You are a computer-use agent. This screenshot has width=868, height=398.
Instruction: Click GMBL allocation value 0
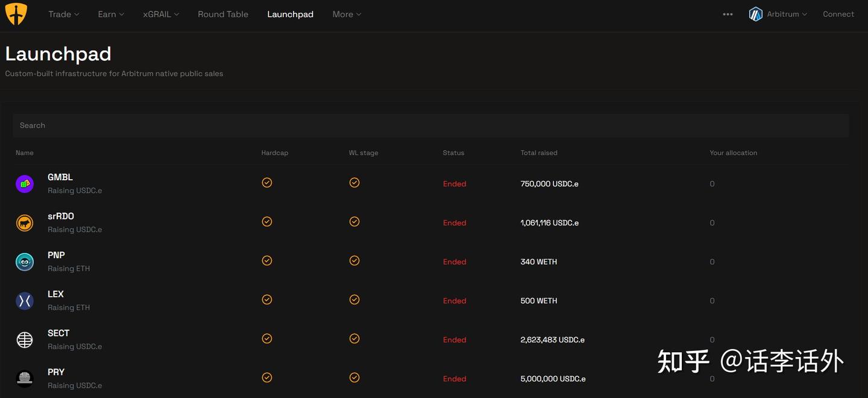click(712, 184)
